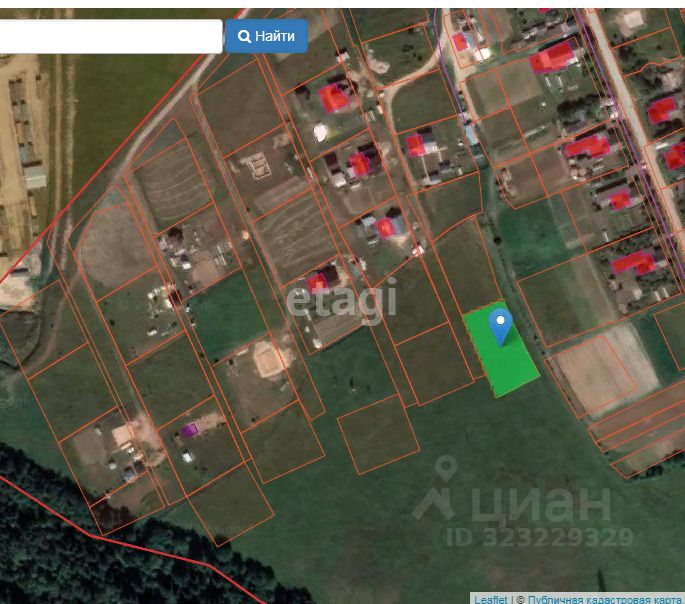Select the small red building near top road
Viewport: 685px width, 604px height.
click(460, 42)
